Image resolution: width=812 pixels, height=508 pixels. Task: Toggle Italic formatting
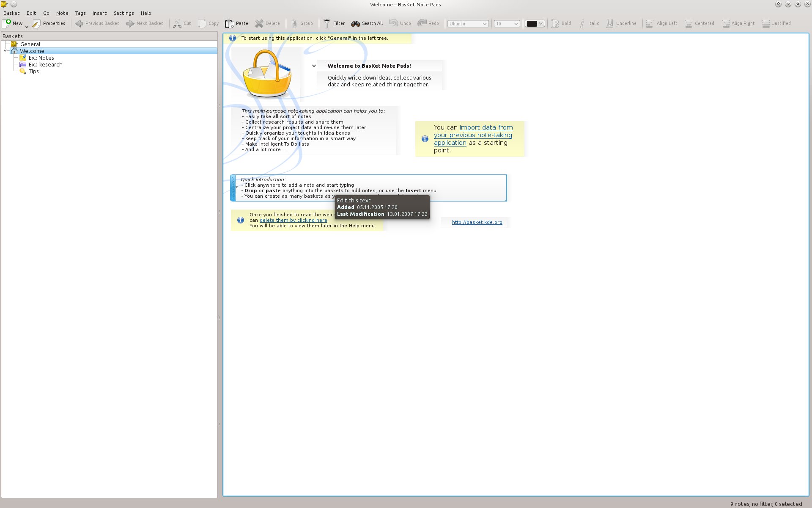589,23
